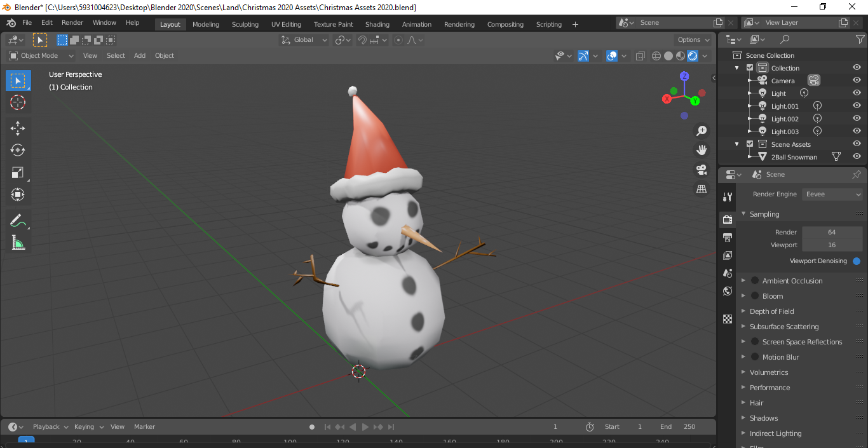Click the Viewport samples value field
The height and width of the screenshot is (448, 868).
(x=832, y=244)
